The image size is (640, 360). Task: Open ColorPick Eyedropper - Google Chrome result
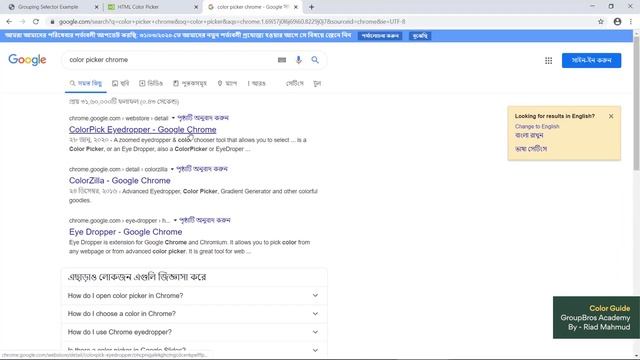coord(142,129)
